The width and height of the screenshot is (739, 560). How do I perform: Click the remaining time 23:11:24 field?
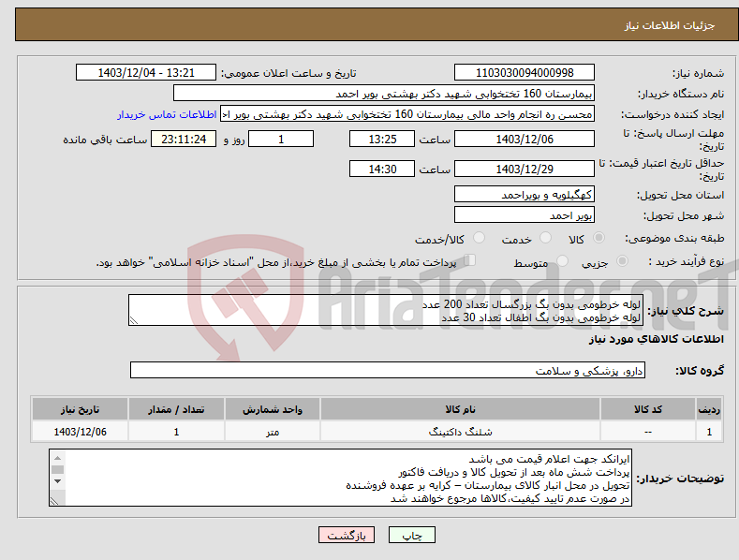point(184,139)
